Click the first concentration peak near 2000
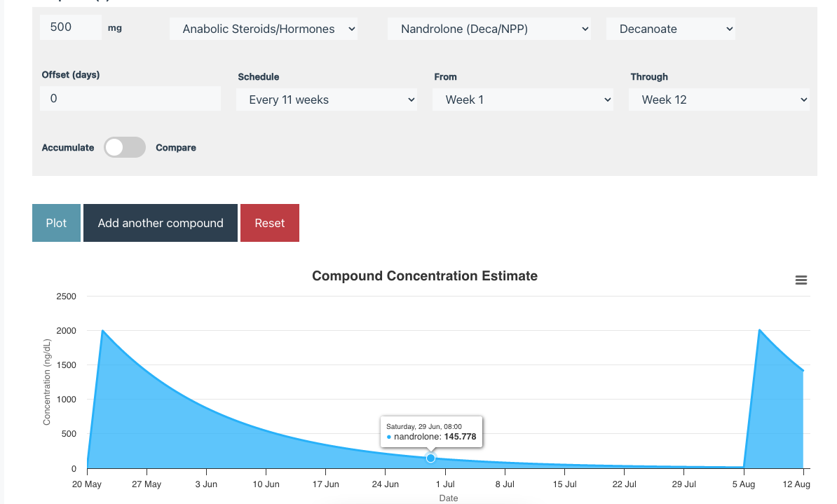Screen dimensions: 837x504 coord(103,331)
